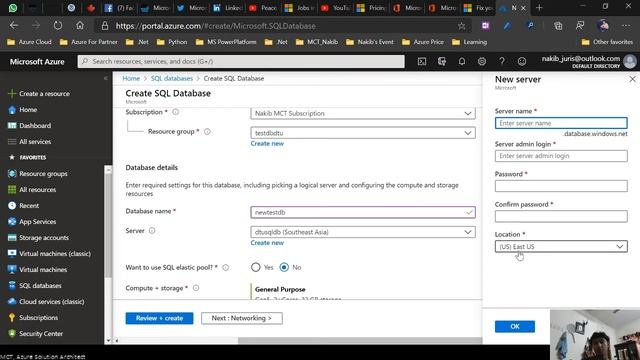
Task: Close the New server panel
Action: coord(632,79)
